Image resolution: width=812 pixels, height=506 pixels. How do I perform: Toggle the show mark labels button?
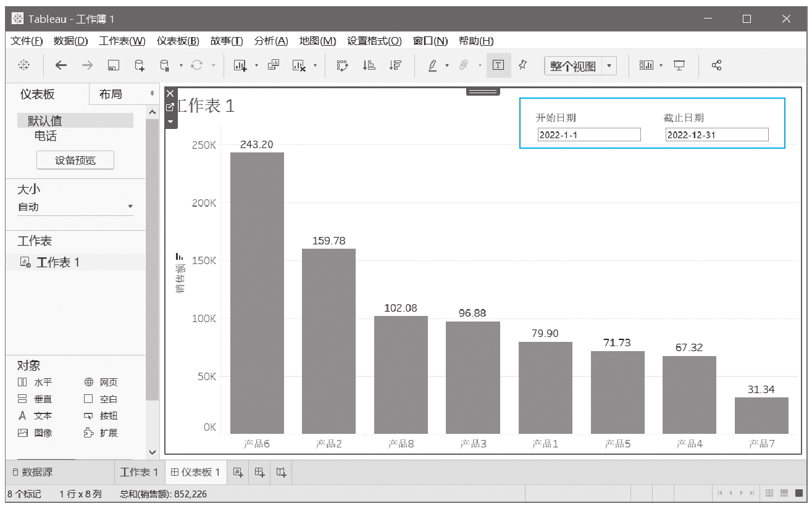pyautogui.click(x=498, y=65)
